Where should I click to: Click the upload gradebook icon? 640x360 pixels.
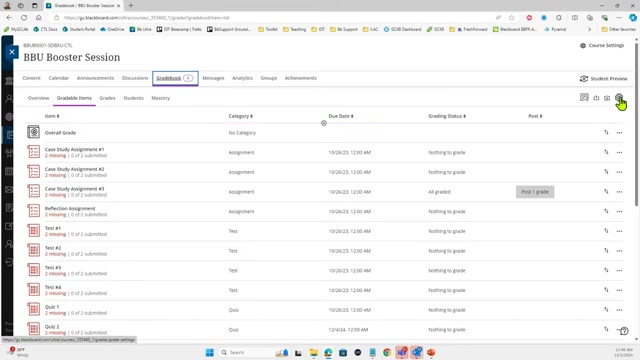click(x=596, y=98)
